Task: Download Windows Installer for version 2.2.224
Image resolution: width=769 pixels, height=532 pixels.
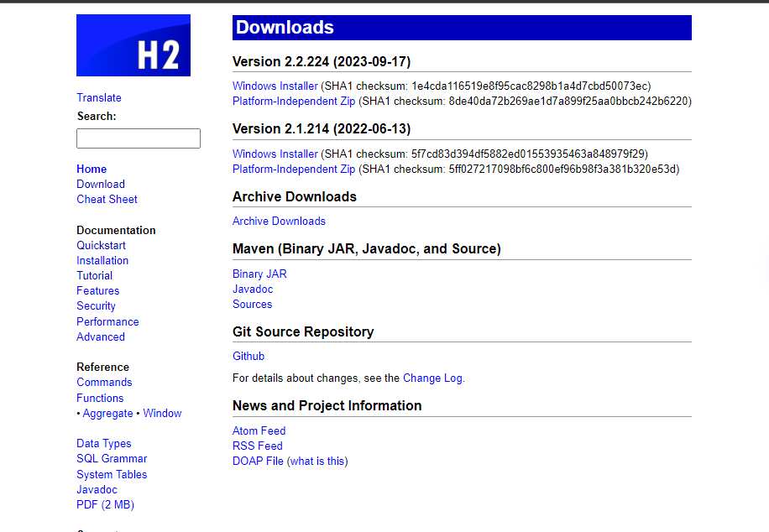Action: tap(275, 86)
